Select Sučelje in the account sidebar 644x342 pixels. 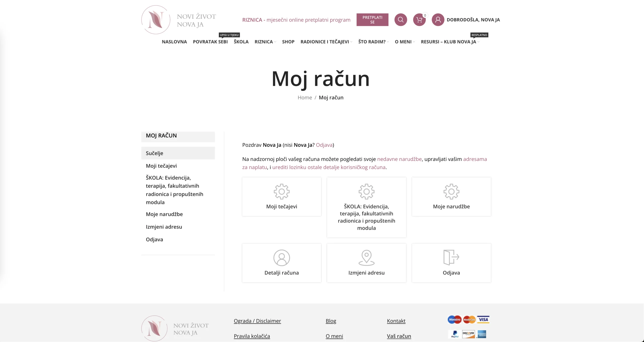[x=154, y=153]
